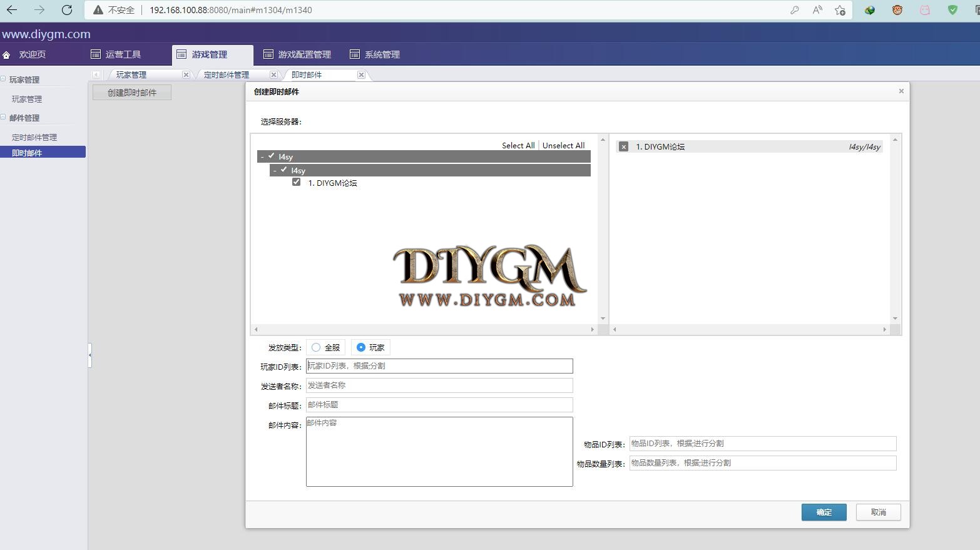This screenshot has height=550, width=980.
Task: Close the 玩家管理 tab
Action: pos(186,74)
